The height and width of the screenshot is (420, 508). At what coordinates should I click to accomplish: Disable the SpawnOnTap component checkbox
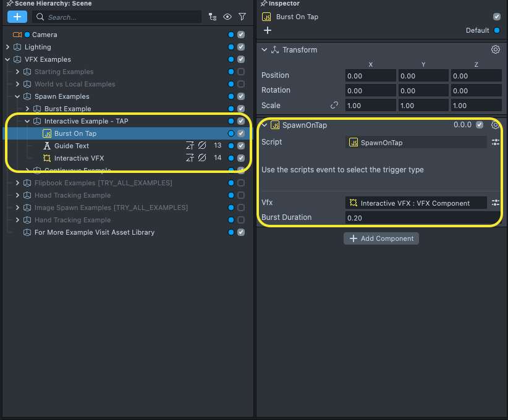(x=479, y=125)
